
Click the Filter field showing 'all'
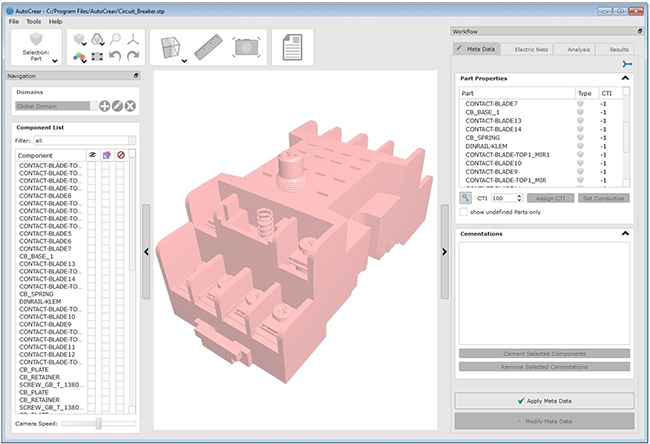pyautogui.click(x=85, y=141)
